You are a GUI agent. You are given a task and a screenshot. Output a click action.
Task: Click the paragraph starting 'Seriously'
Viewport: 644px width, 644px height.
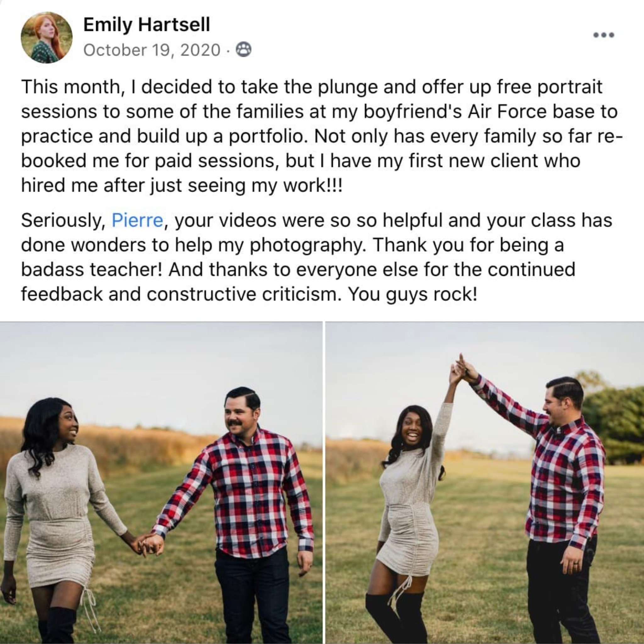coord(317,257)
